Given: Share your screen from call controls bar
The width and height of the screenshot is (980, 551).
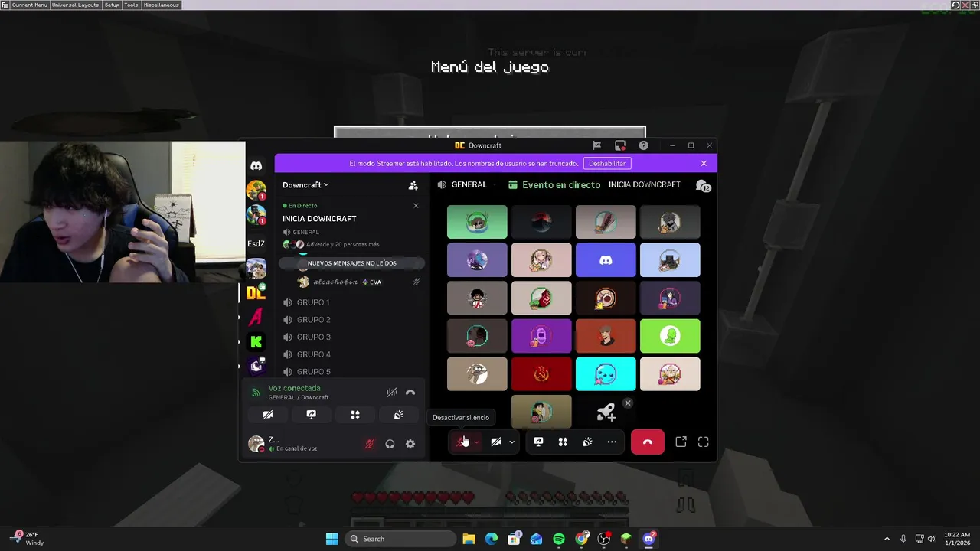Looking at the screenshot, I should [x=538, y=442].
